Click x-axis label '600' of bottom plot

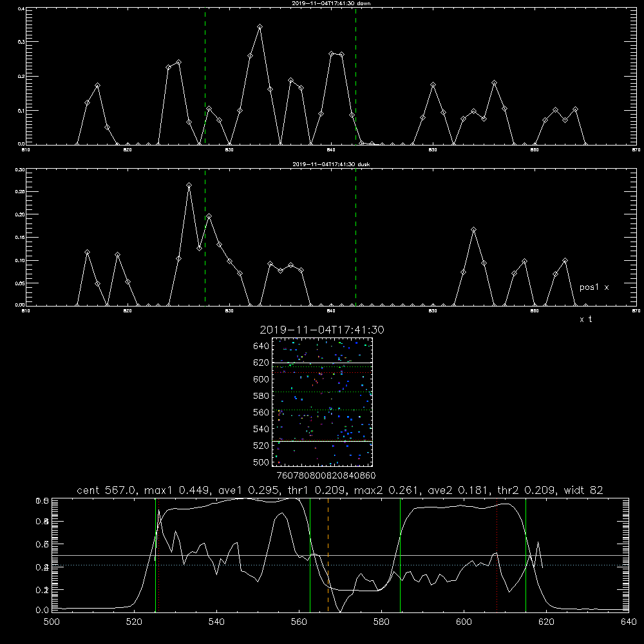coord(464,622)
